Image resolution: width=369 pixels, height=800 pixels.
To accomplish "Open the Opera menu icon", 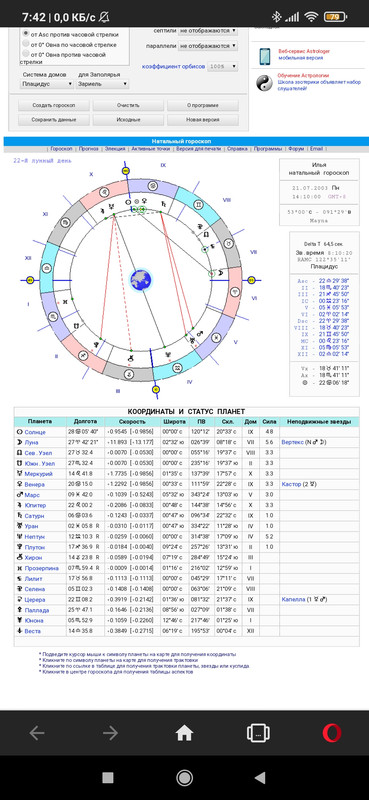I will pyautogui.click(x=332, y=733).
